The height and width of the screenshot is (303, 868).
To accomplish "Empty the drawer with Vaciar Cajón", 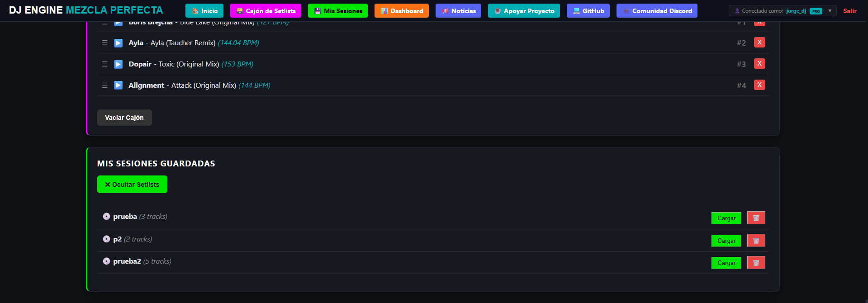I will click(x=124, y=118).
